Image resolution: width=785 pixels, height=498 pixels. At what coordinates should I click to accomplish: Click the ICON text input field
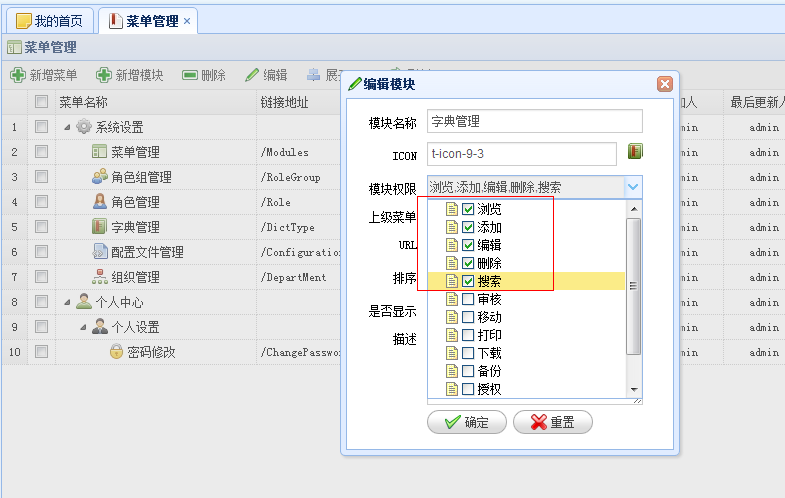[x=522, y=154]
